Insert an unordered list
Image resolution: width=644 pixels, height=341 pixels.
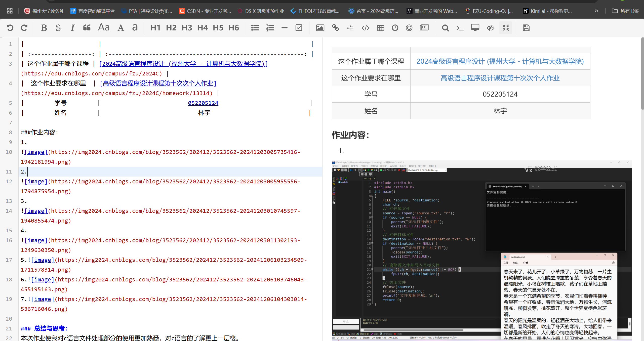click(x=255, y=28)
